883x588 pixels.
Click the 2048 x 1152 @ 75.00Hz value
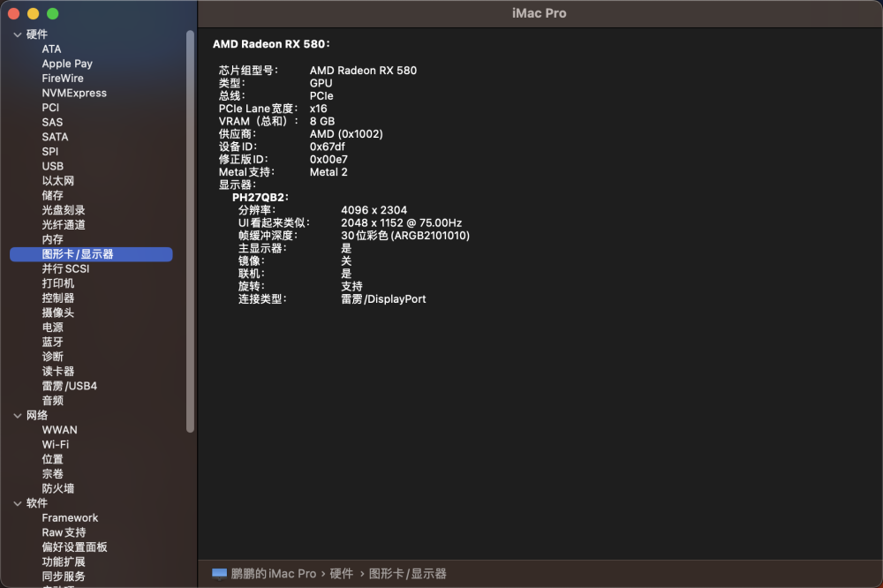click(402, 223)
